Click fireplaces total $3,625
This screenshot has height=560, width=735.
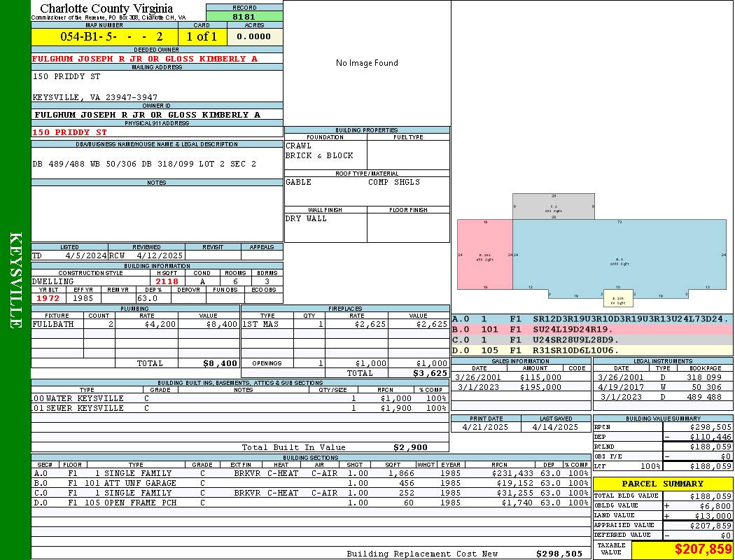(x=430, y=373)
